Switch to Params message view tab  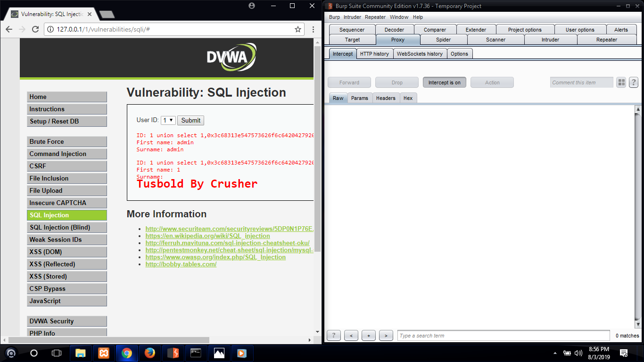point(360,98)
